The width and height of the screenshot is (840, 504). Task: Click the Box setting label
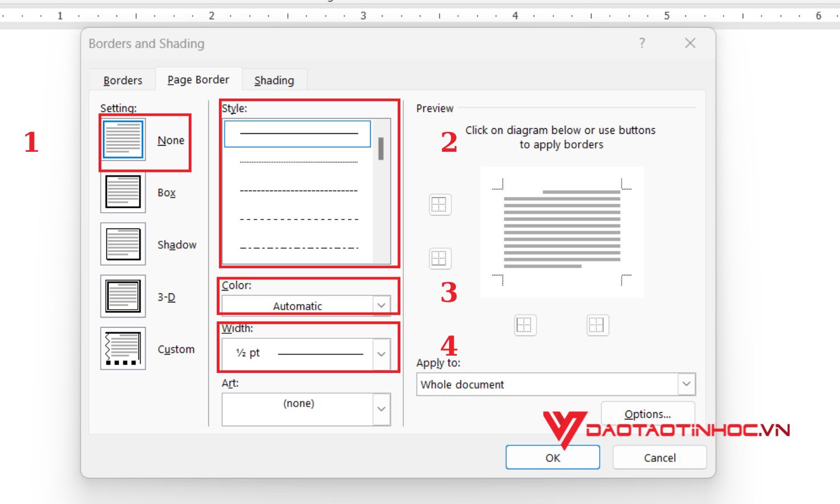click(x=166, y=193)
